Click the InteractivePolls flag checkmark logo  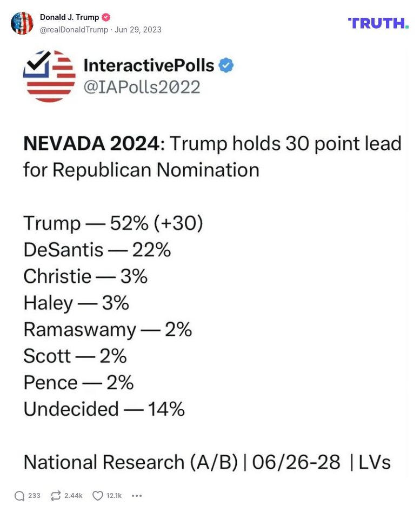(x=49, y=76)
